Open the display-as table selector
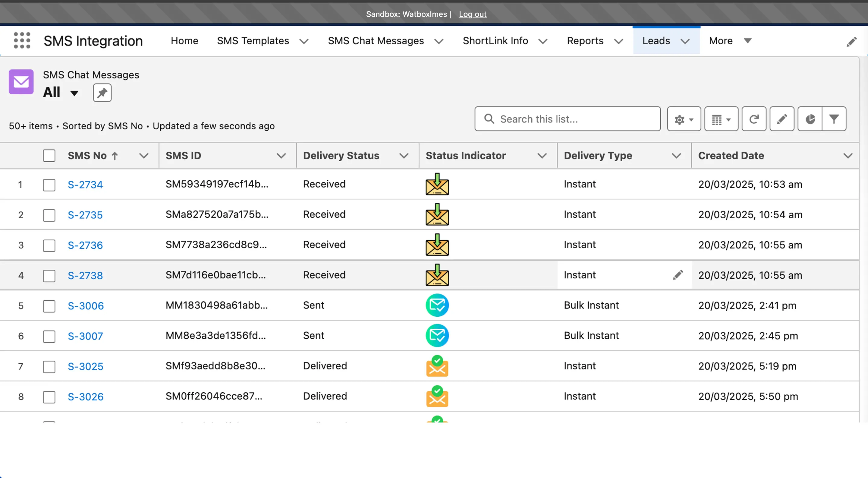This screenshot has height=478, width=868. click(721, 119)
